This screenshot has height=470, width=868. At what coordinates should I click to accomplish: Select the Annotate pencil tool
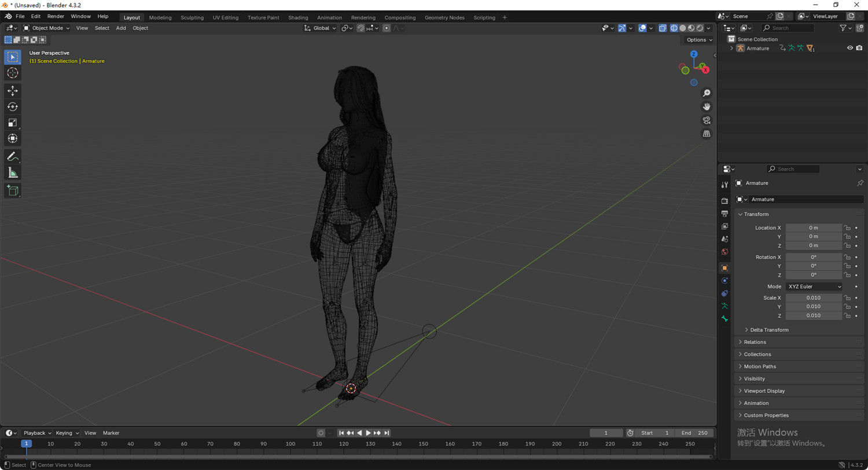(x=13, y=156)
